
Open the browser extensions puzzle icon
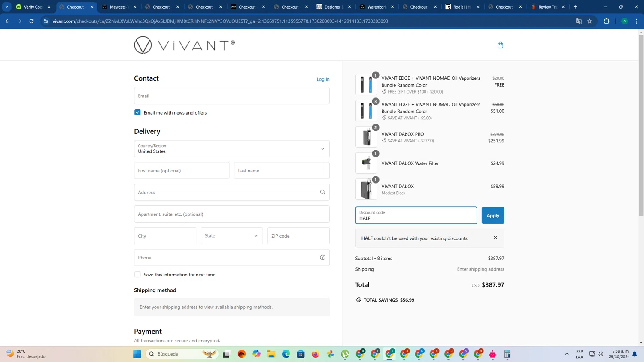click(x=607, y=21)
